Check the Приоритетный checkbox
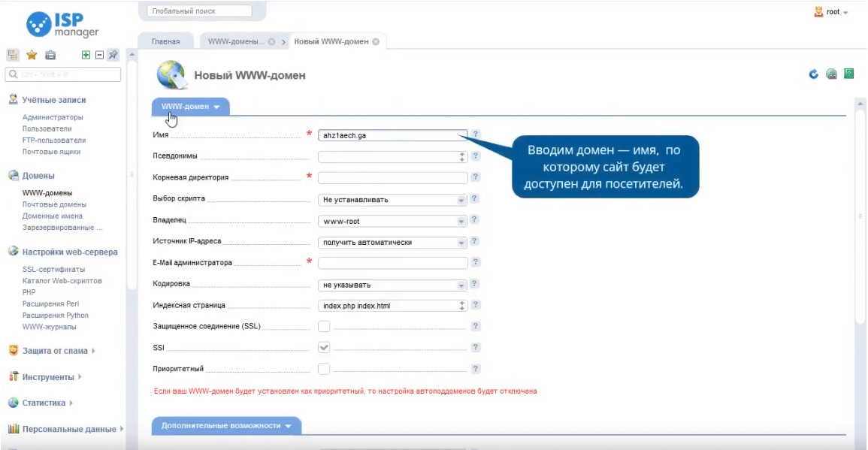868x450 pixels. click(x=324, y=369)
